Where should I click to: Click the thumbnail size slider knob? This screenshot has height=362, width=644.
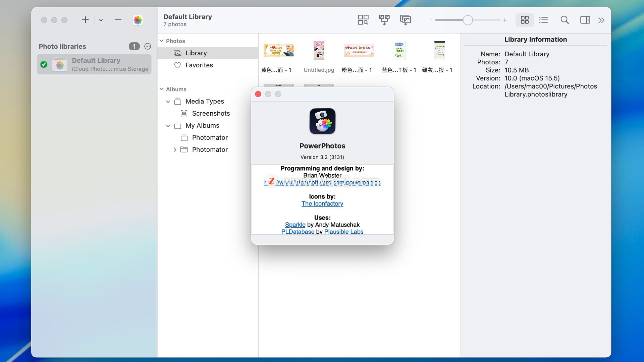coord(468,20)
